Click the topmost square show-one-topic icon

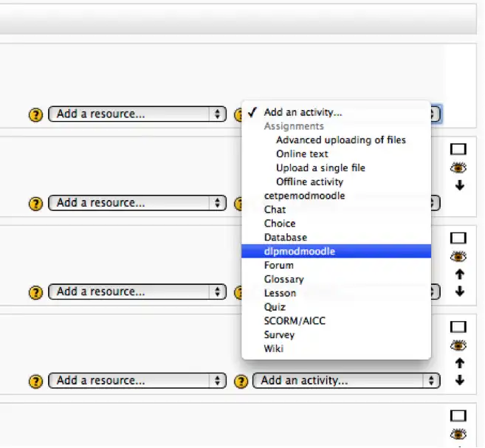[x=458, y=149]
